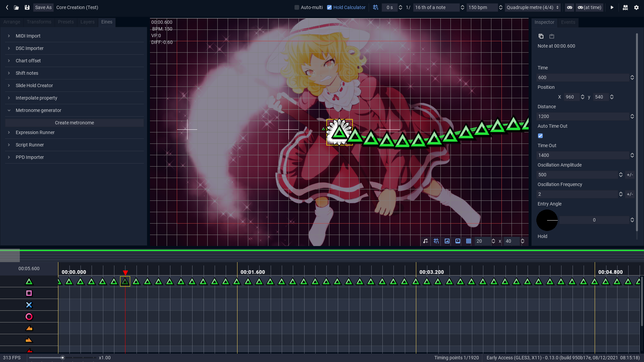Collapse the Metronome generator section
Image resolution: width=644 pixels, height=362 pixels.
pos(74,110)
